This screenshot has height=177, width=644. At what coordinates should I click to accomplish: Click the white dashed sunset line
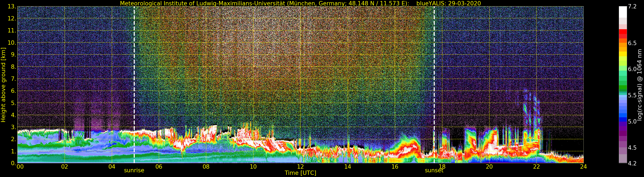(x=434, y=85)
